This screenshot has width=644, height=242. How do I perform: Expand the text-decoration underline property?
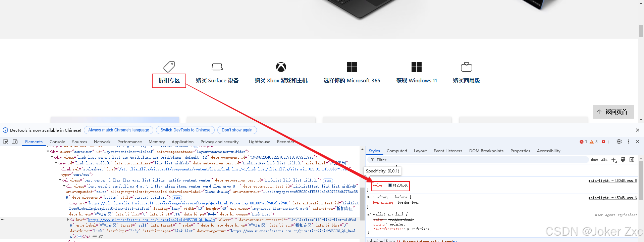[x=408, y=229]
